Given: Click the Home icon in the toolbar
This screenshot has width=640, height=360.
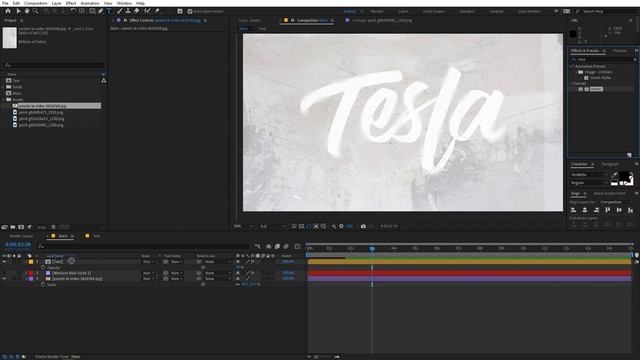Looking at the screenshot, I should (x=8, y=11).
